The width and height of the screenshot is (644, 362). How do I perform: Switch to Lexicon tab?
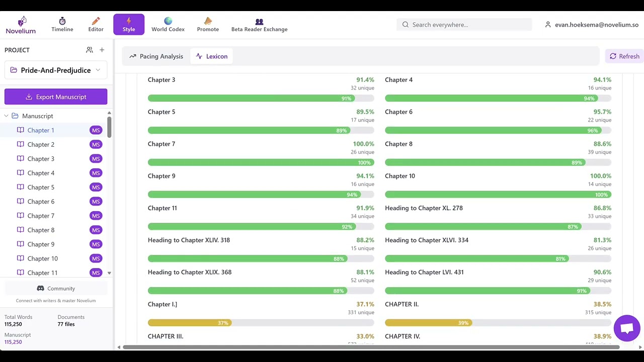coord(212,56)
